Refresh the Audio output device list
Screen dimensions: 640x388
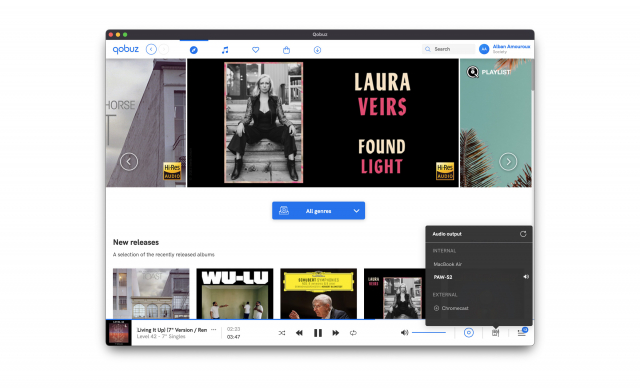pos(523,234)
